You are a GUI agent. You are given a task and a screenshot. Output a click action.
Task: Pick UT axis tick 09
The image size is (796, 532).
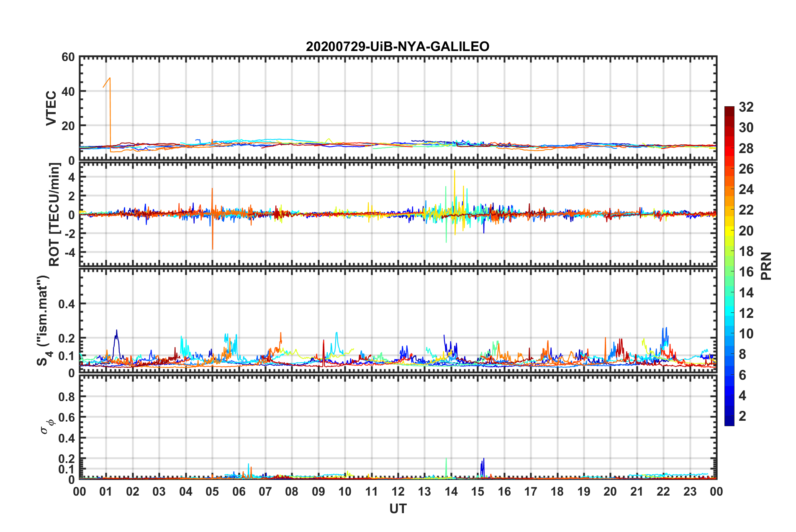coord(318,491)
